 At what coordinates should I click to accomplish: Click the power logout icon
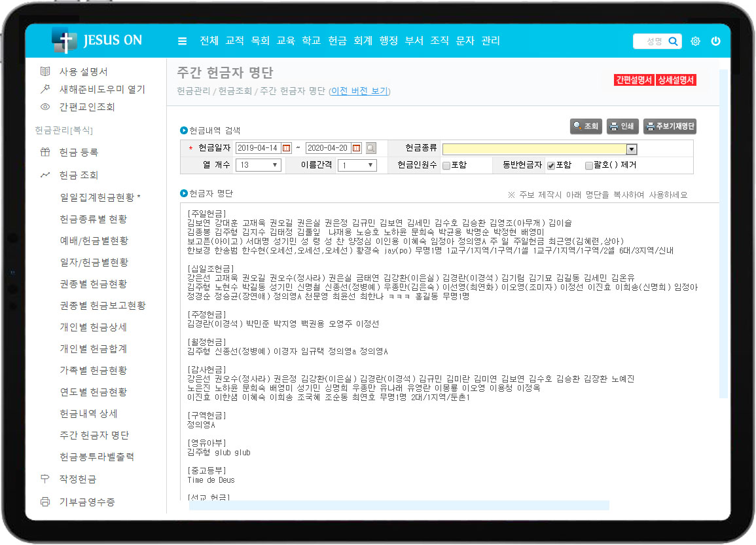click(x=715, y=41)
